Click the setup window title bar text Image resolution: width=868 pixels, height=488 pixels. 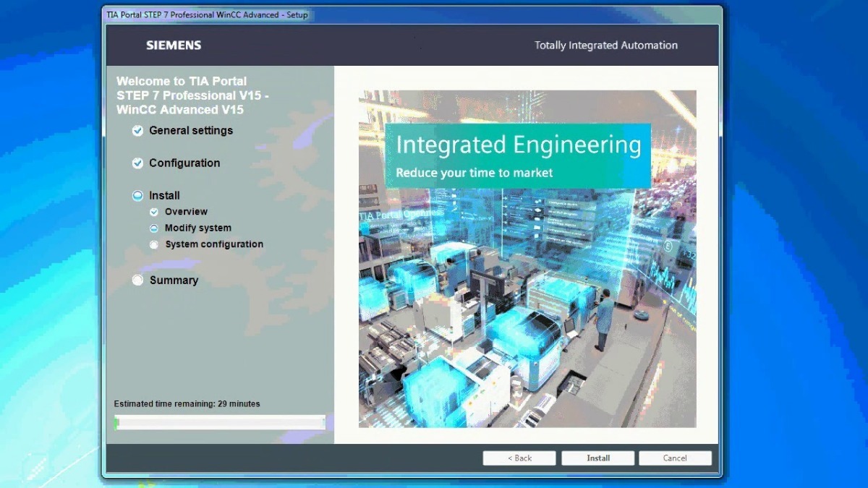click(x=207, y=14)
